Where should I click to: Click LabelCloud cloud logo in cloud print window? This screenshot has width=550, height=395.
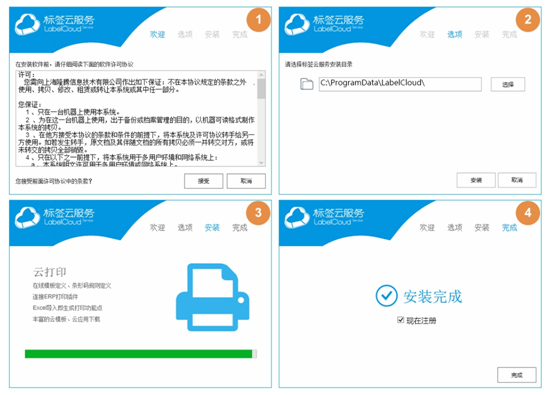(27, 217)
